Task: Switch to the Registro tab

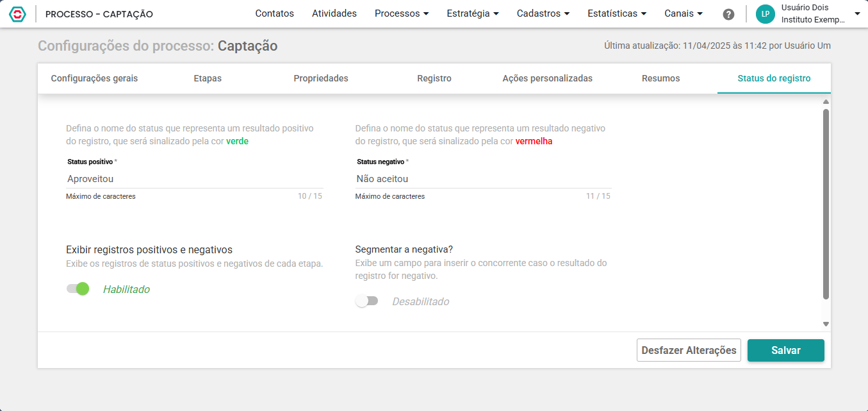Action: [434, 78]
